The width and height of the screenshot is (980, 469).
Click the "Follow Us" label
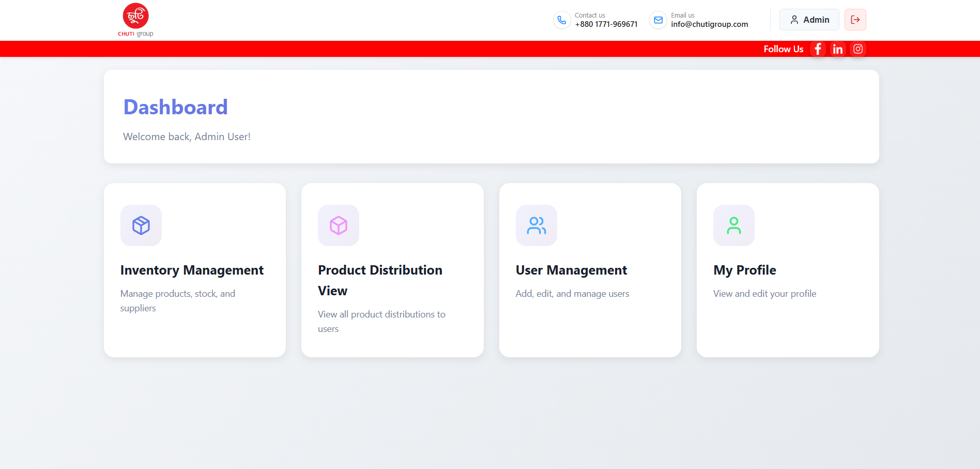click(x=784, y=49)
